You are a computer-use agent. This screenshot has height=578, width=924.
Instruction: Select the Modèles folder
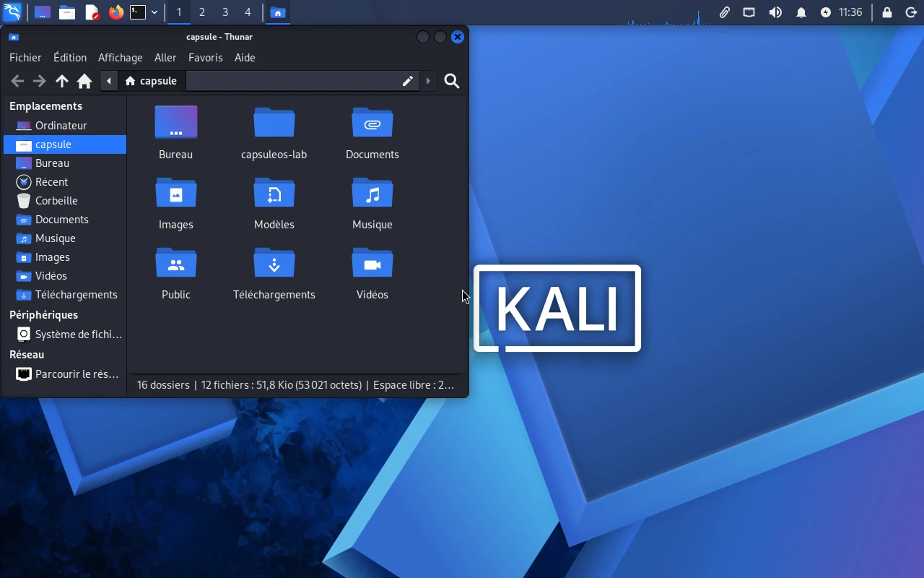(274, 203)
